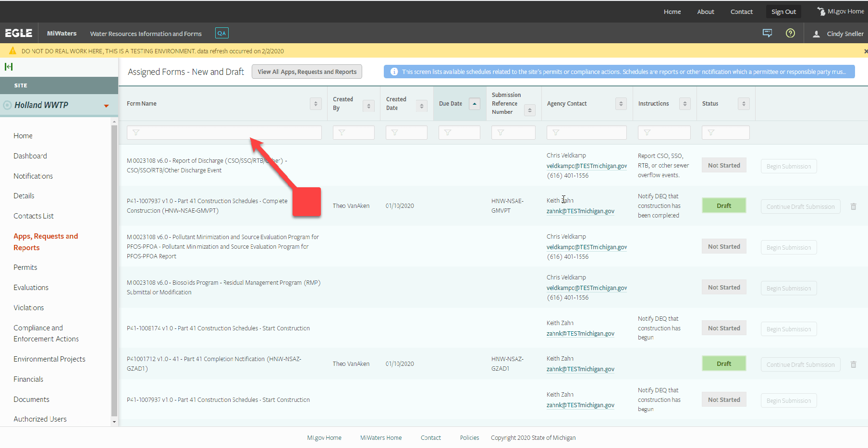Click trash icon for Completion Notification draft
Image resolution: width=868 pixels, height=448 pixels.
tap(854, 364)
